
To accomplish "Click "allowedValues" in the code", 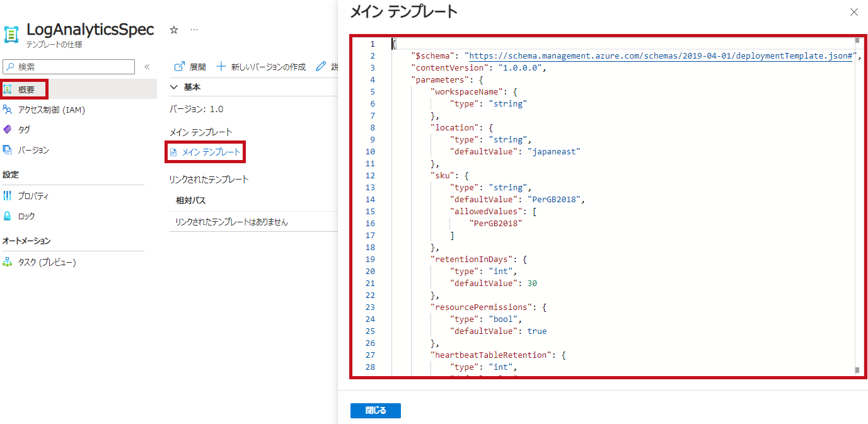I will pyautogui.click(x=486, y=211).
